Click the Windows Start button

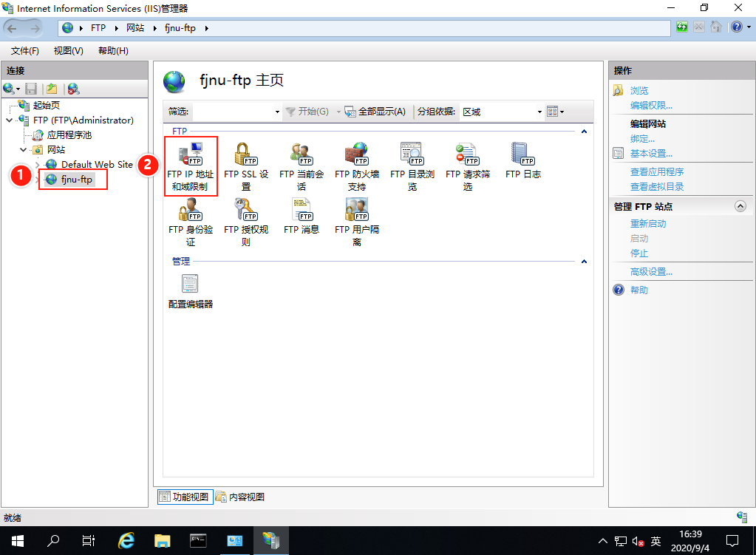[17, 541]
